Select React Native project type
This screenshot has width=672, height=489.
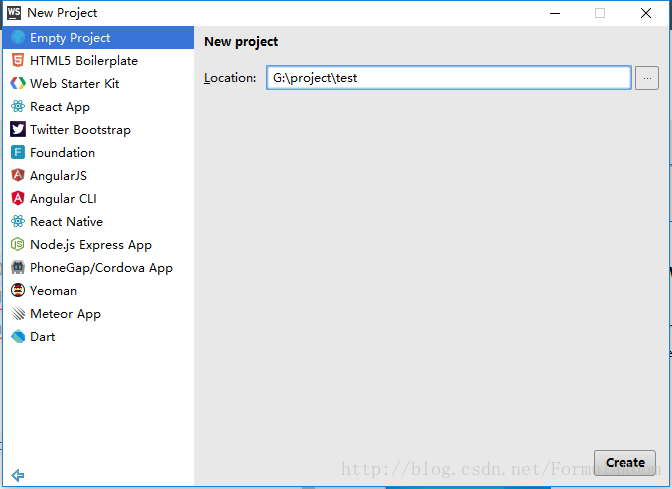(98, 221)
